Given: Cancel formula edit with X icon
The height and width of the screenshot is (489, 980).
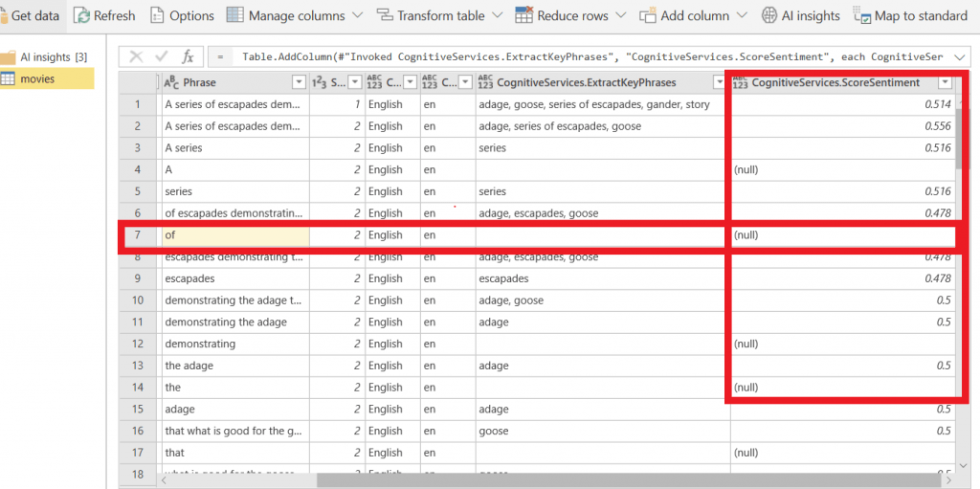Looking at the screenshot, I should point(136,57).
